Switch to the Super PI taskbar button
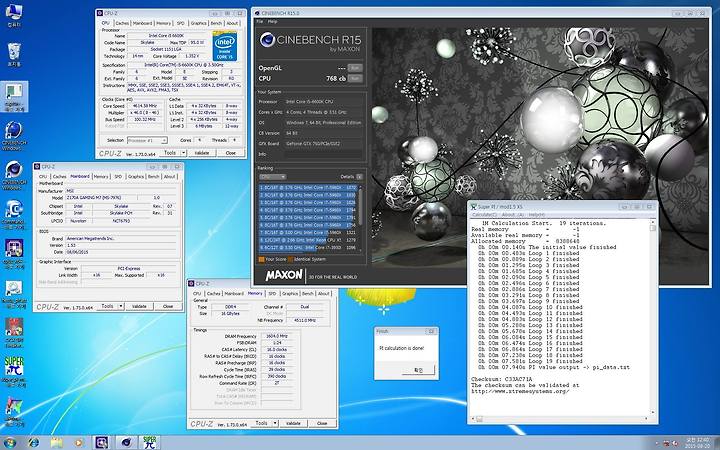The width and height of the screenshot is (720, 450). [x=149, y=442]
